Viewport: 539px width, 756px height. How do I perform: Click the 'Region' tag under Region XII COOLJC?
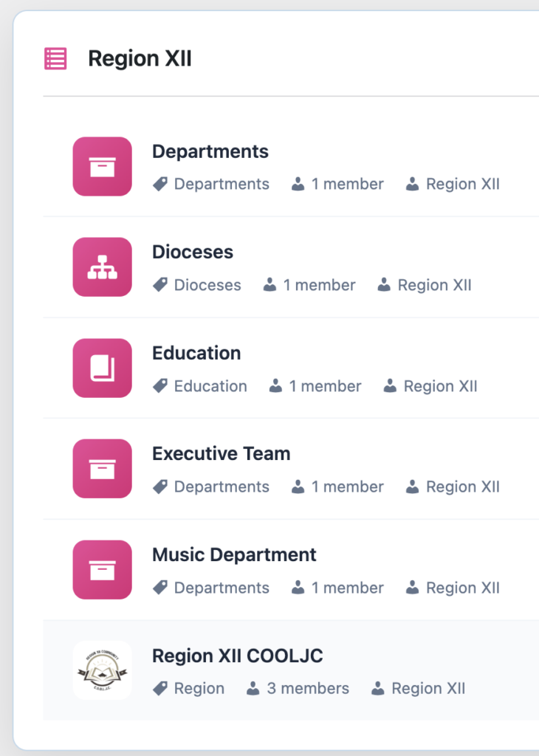point(199,689)
